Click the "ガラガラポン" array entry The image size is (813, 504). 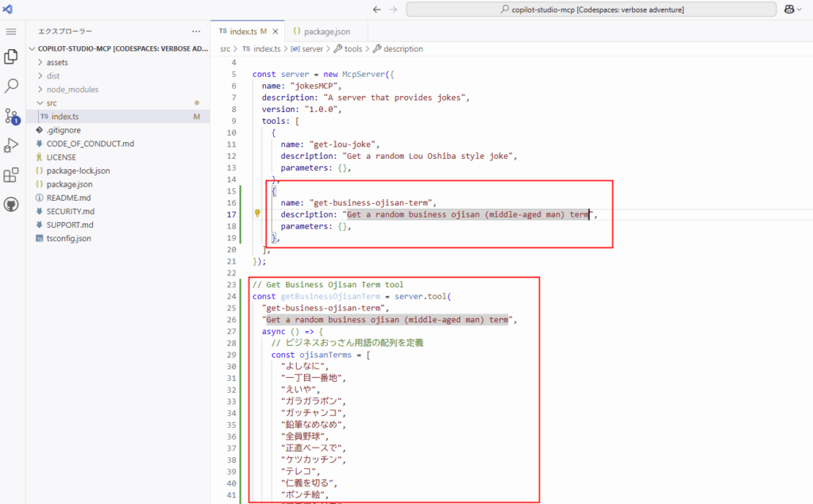[x=311, y=402]
